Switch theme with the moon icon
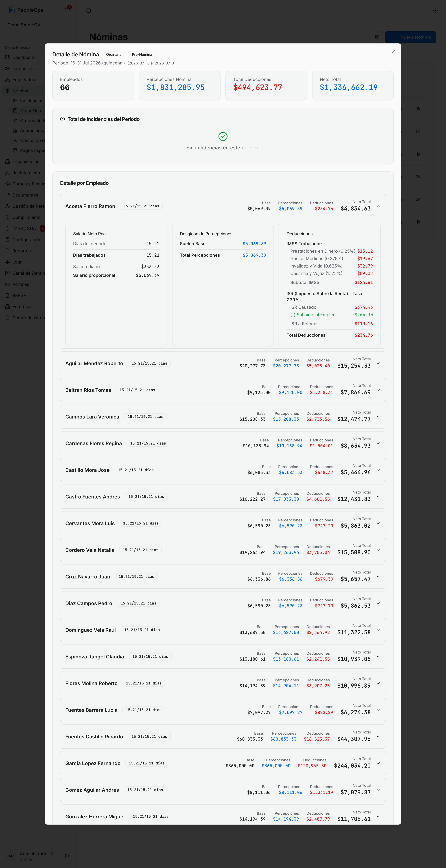 pos(435,10)
